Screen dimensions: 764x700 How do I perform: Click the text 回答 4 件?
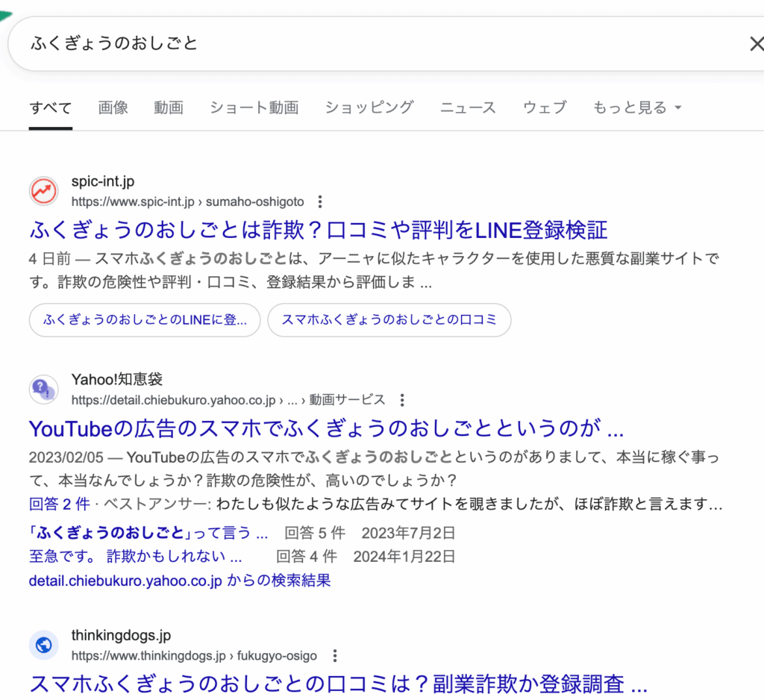[x=307, y=556]
